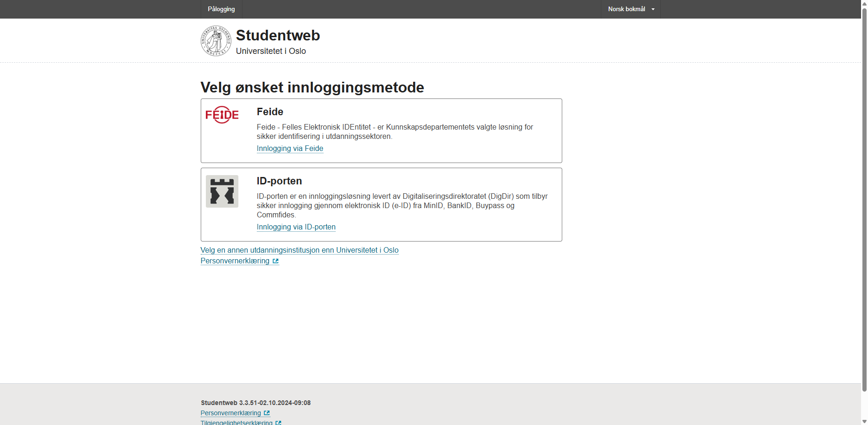Click the Universitetet i Oslo subtitle
Image resolution: width=868 pixels, height=425 pixels.
[271, 51]
